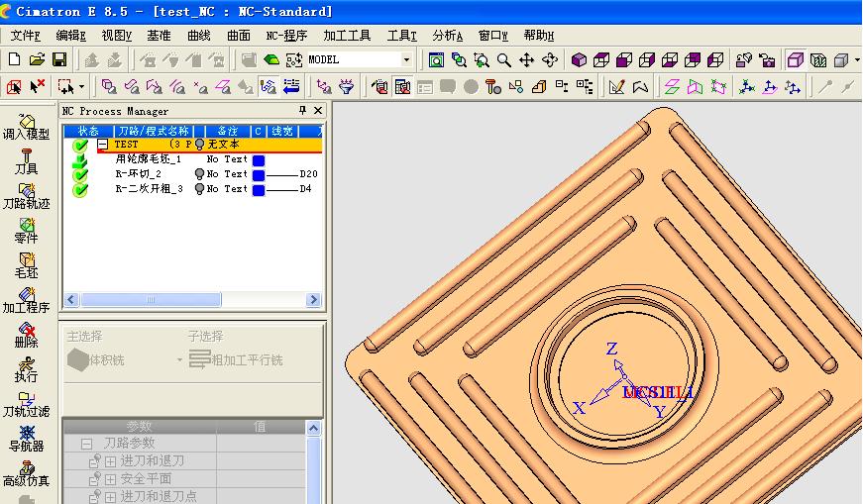Collapse the TEST toolpath folder

tap(102, 145)
